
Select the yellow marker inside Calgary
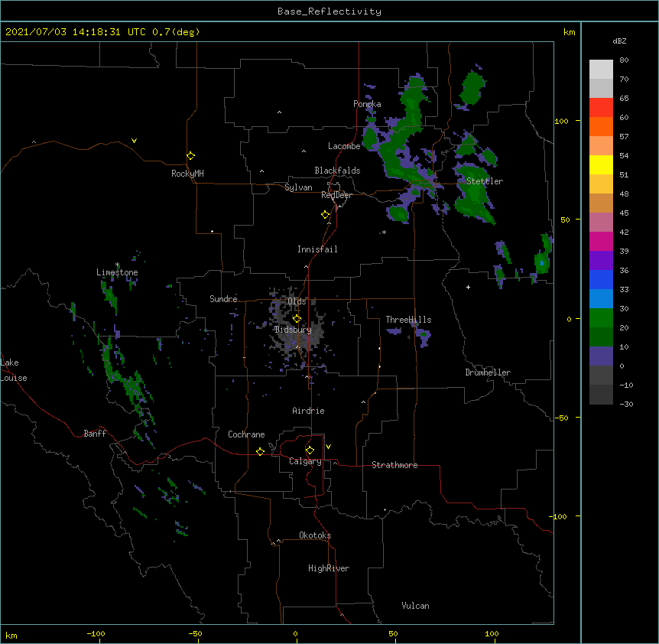pyautogui.click(x=310, y=450)
